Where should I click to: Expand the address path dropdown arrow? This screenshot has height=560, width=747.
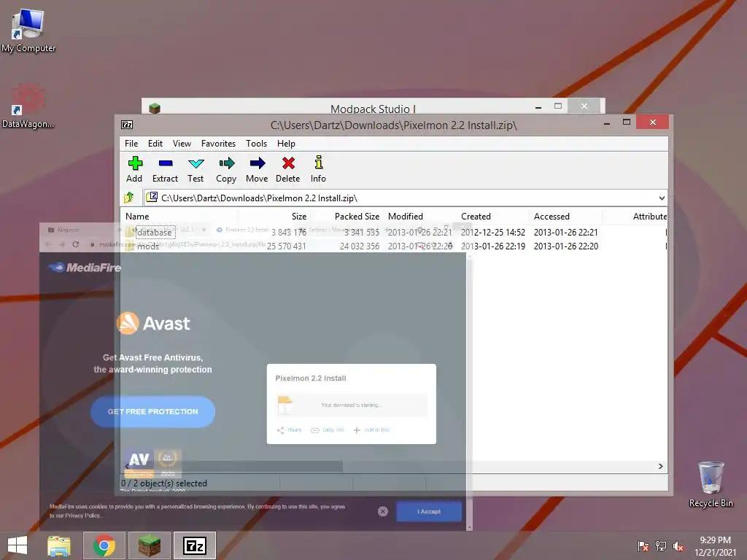(662, 198)
